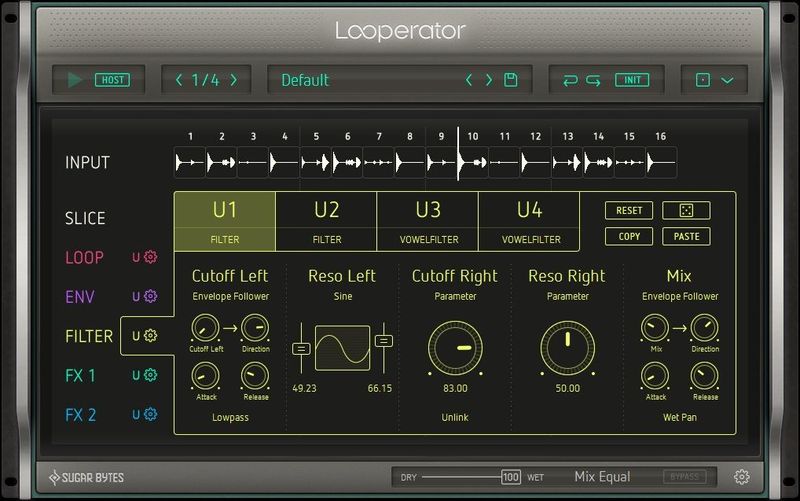Viewport: 800px width, 501px height.
Task: Load the next preset
Action: click(489, 80)
